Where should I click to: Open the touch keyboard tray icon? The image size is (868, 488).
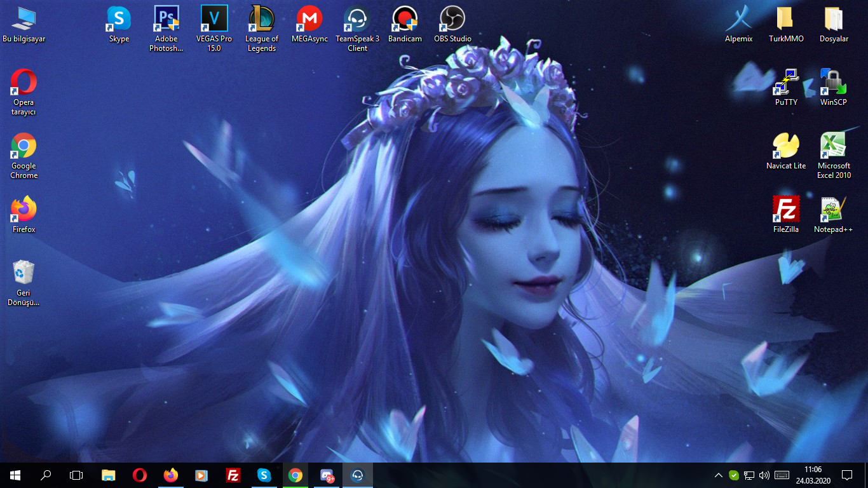pos(782,475)
